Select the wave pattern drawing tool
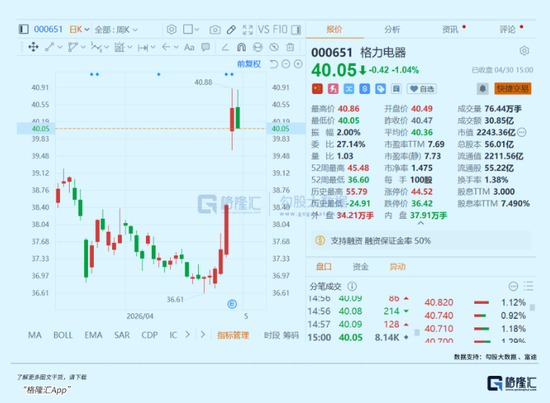 click(96, 47)
